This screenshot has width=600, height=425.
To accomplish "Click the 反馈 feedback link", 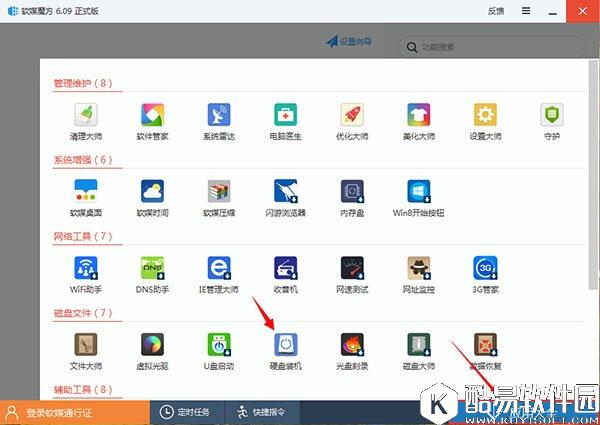I will 496,11.
